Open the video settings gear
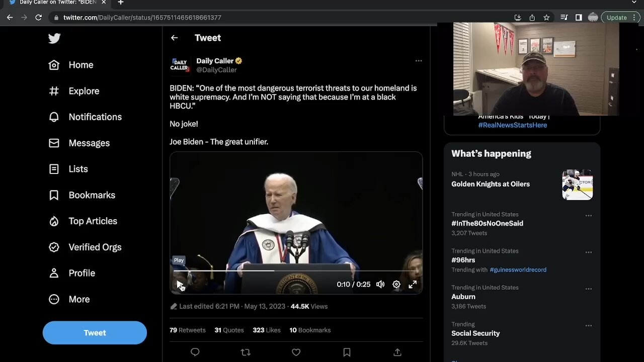 click(396, 285)
